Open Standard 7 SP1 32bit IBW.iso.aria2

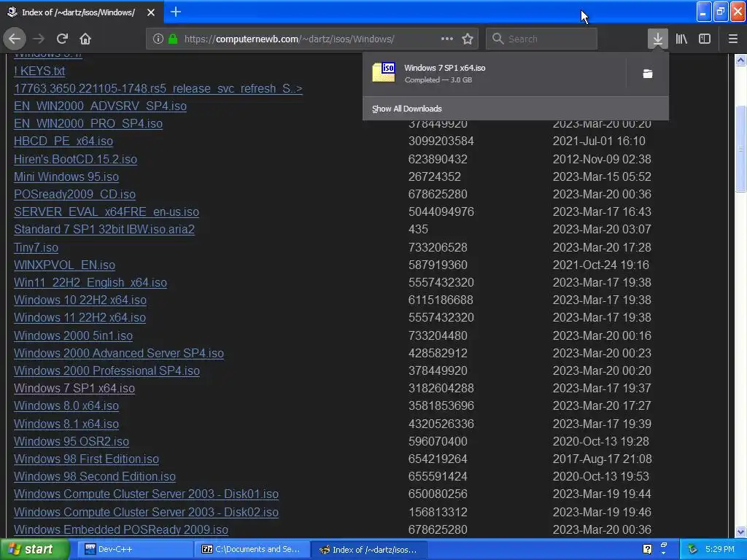[x=104, y=229]
